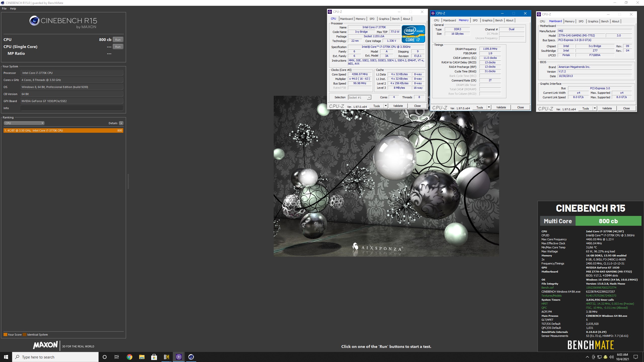Click CPU-Z icon in middle window title bar
The height and width of the screenshot is (362, 644).
433,13
